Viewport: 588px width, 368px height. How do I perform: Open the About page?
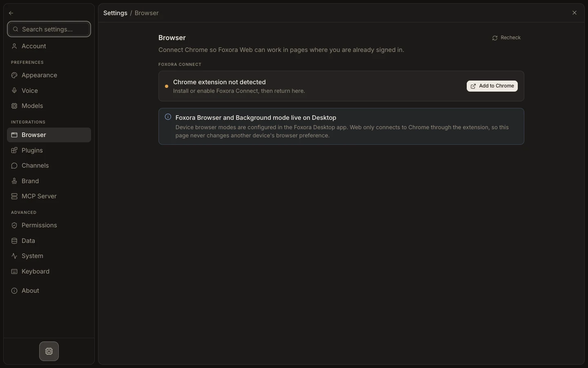[49, 291]
